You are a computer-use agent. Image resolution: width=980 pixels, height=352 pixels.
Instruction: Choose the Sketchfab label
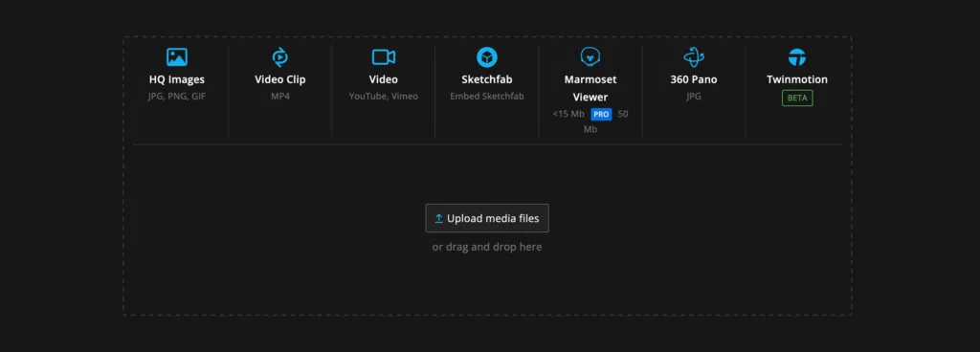(487, 79)
